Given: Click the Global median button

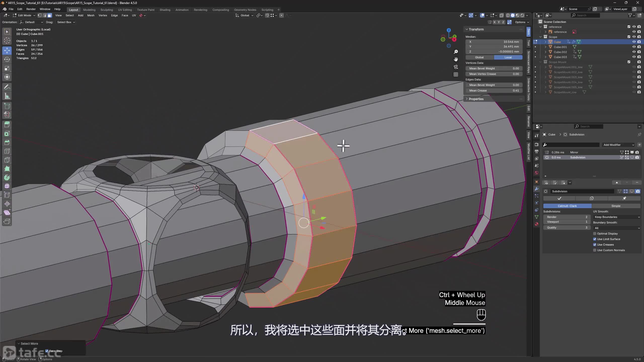Looking at the screenshot, I should (479, 57).
